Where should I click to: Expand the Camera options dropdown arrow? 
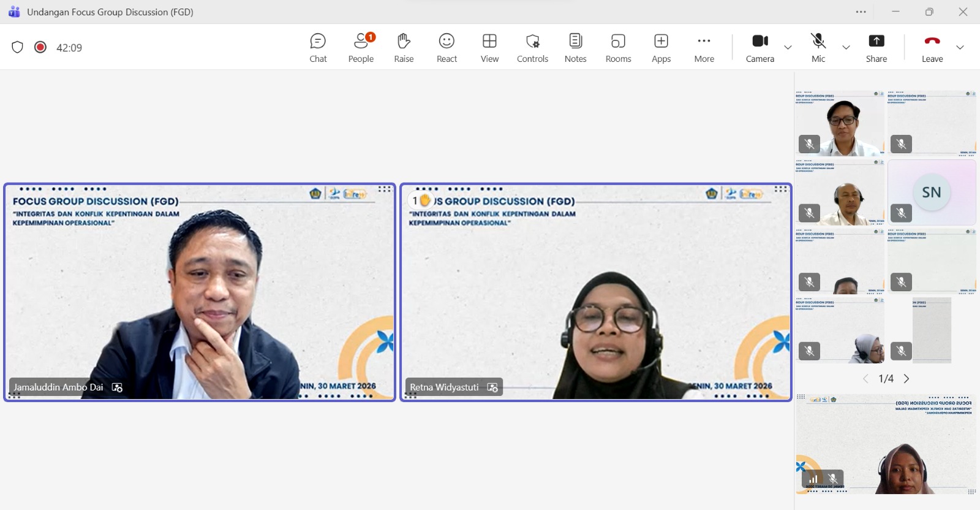point(788,47)
